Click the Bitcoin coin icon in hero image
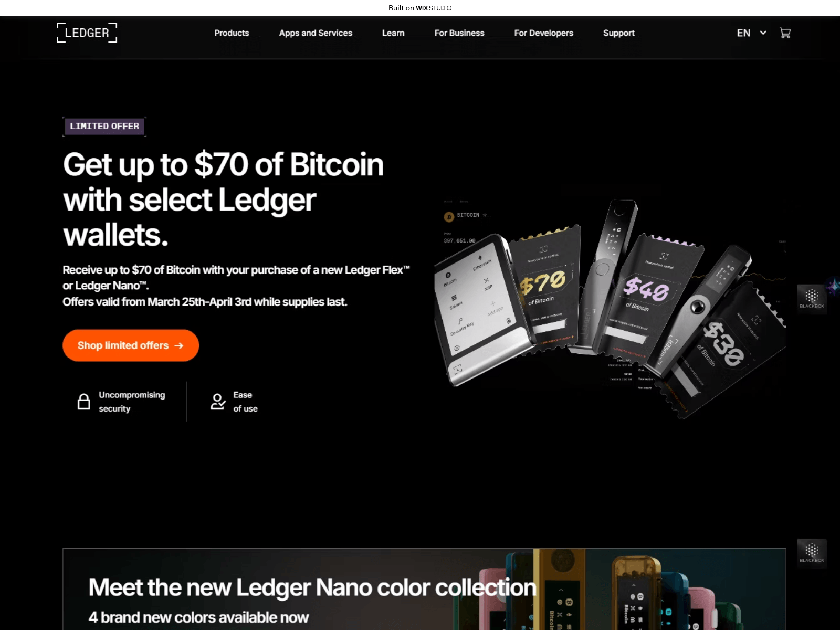840x630 pixels. pyautogui.click(x=449, y=217)
